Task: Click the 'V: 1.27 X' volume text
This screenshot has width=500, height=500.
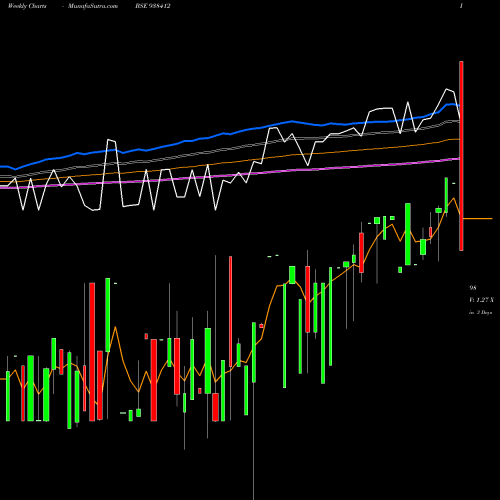Action: coord(481,300)
